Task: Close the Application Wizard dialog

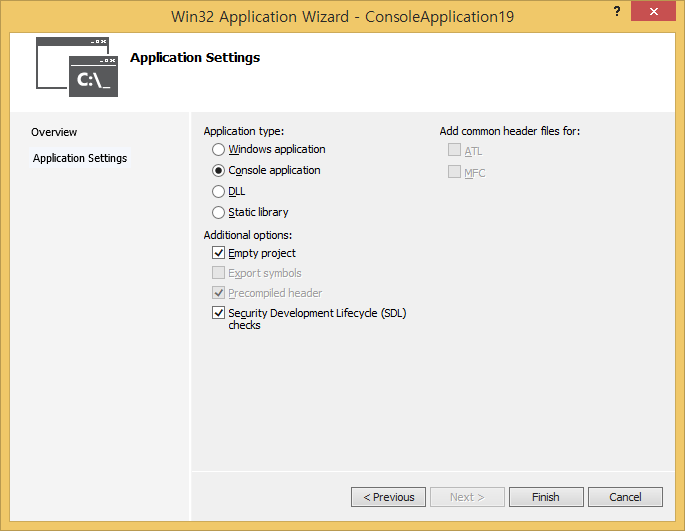Action: (653, 10)
